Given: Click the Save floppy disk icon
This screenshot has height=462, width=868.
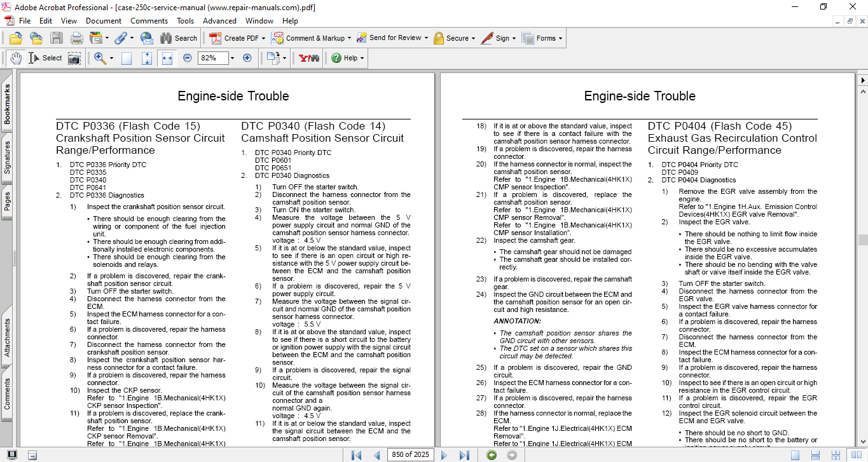Looking at the screenshot, I should pyautogui.click(x=57, y=38).
